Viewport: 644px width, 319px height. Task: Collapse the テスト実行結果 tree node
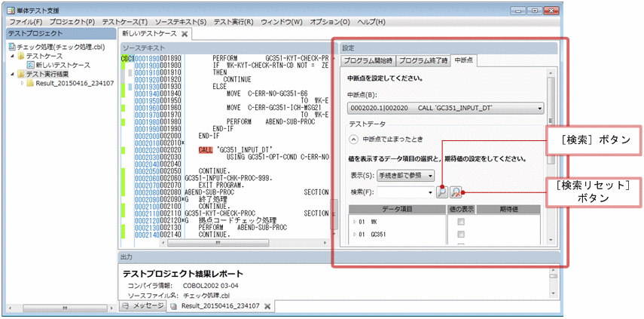point(12,74)
